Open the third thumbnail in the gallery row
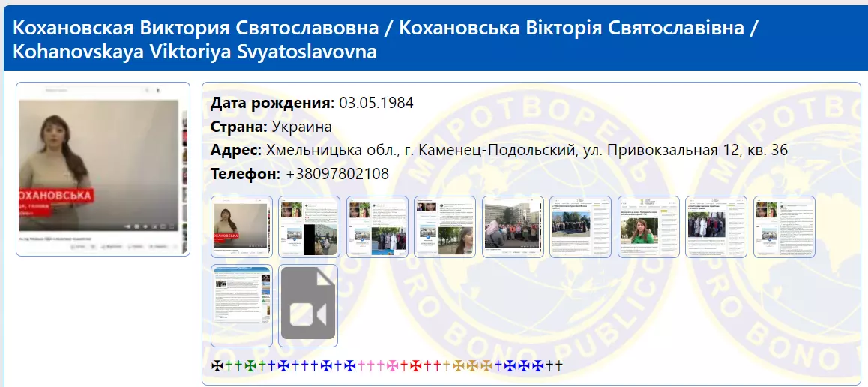 (376, 226)
